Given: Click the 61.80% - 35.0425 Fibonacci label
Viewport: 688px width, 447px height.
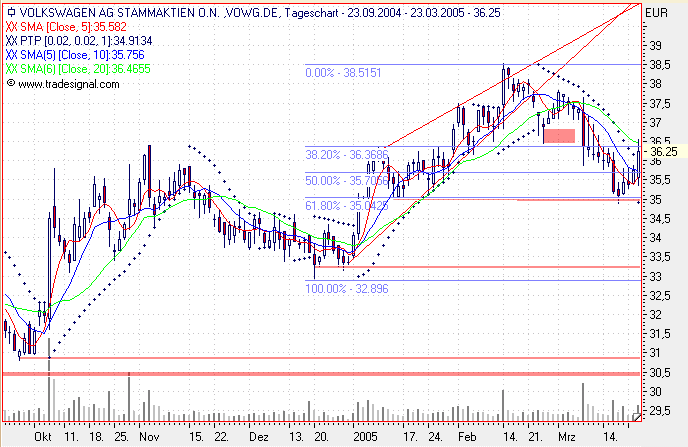Looking at the screenshot, I should 347,205.
